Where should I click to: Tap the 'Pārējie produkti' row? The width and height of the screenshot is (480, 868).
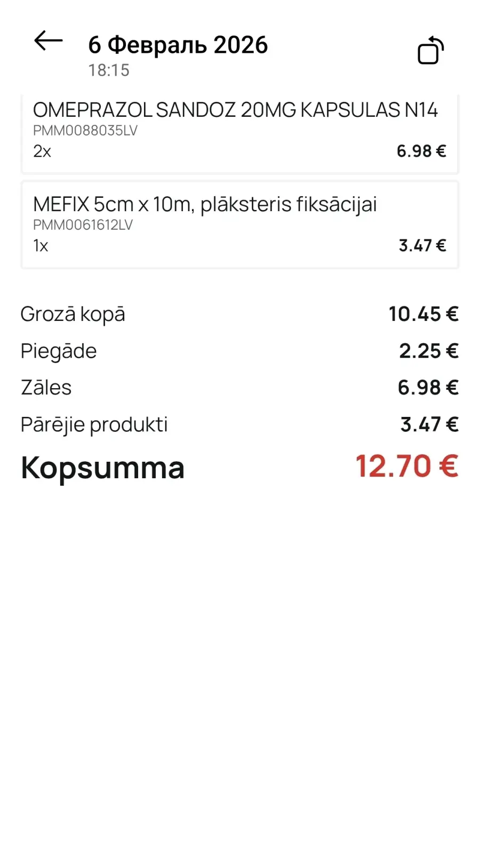tap(94, 425)
